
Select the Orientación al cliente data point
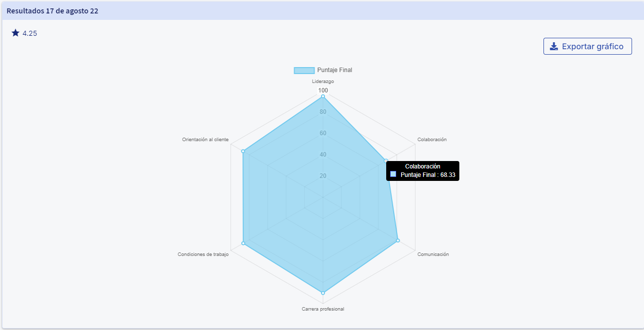(x=243, y=151)
